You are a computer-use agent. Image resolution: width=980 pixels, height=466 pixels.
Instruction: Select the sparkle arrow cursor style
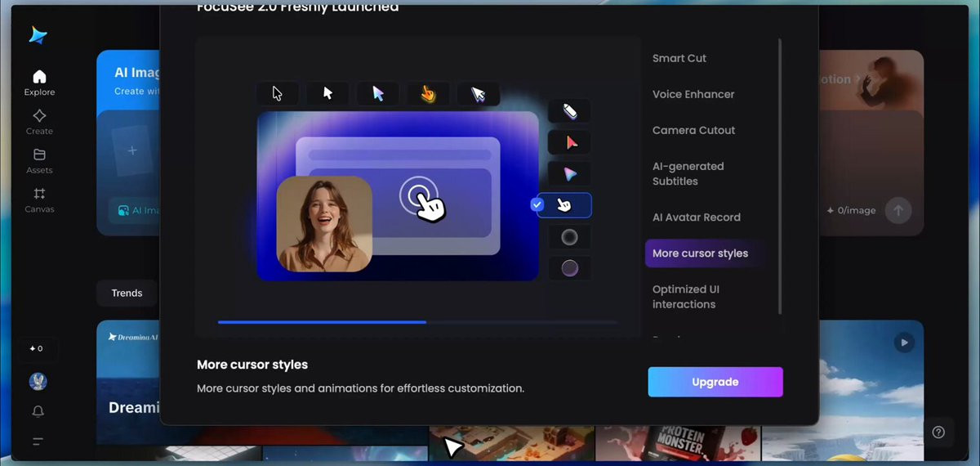(478, 93)
